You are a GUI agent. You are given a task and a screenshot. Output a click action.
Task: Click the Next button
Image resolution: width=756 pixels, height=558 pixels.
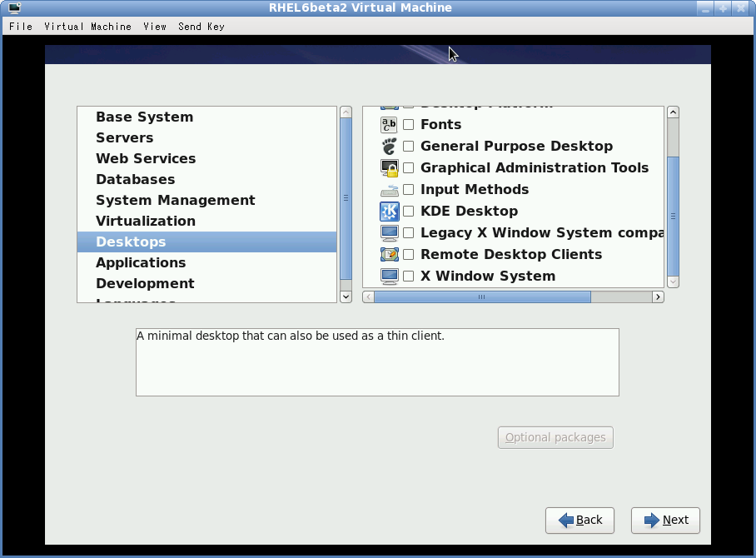click(x=665, y=521)
